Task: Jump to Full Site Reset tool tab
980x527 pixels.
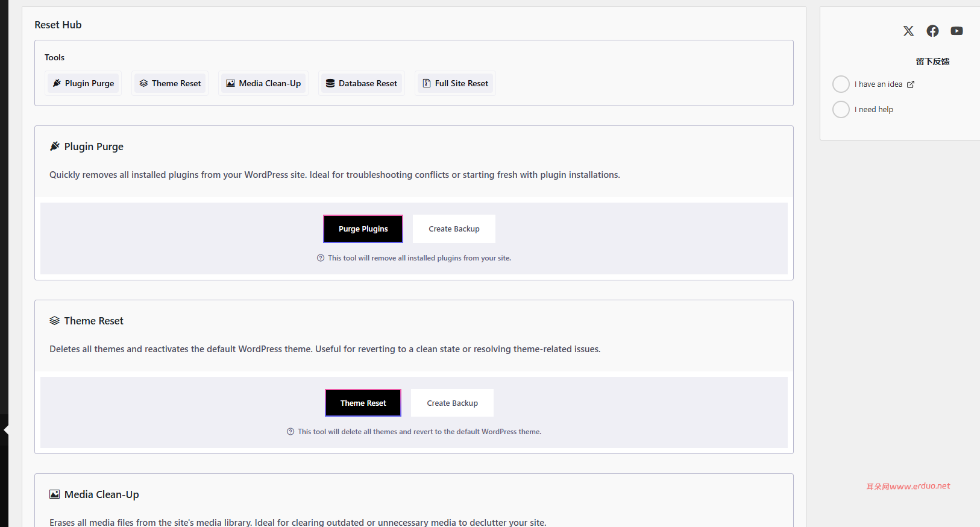Action: [x=456, y=83]
